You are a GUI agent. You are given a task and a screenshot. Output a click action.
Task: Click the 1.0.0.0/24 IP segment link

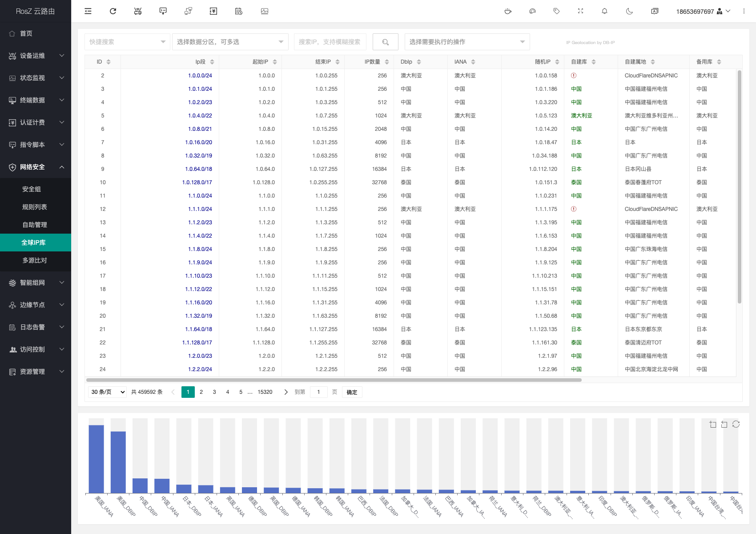(x=200, y=76)
